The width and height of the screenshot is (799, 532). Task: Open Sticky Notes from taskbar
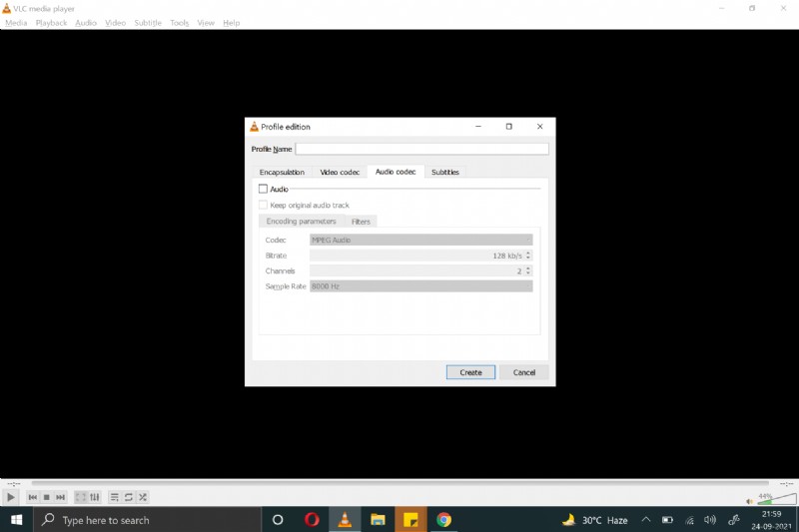coord(410,520)
